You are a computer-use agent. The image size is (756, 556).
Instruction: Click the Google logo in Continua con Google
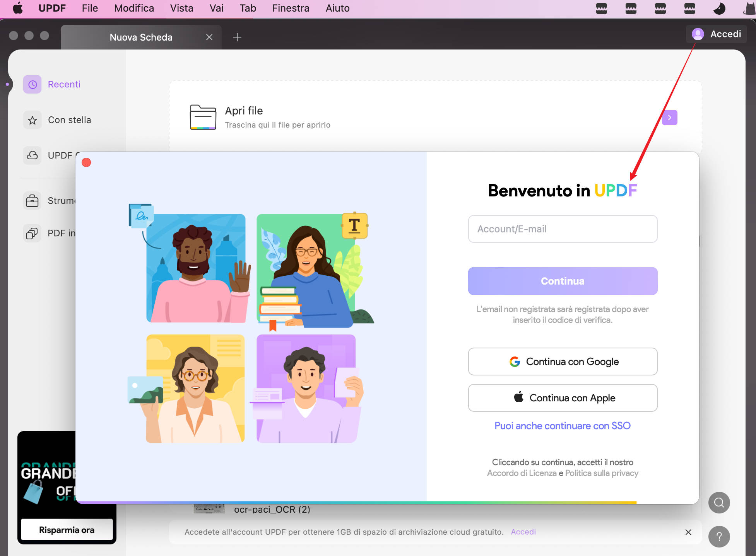515,362
